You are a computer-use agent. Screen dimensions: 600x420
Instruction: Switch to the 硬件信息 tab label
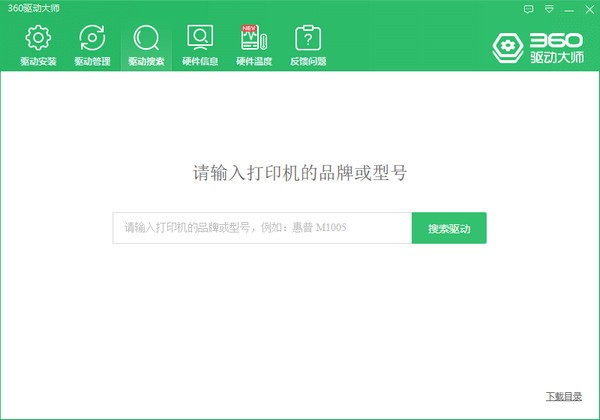pos(200,62)
